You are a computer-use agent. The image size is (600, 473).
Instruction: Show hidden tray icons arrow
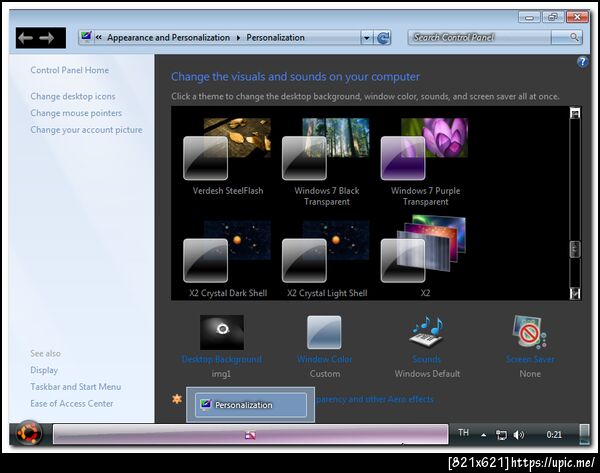[x=484, y=435]
